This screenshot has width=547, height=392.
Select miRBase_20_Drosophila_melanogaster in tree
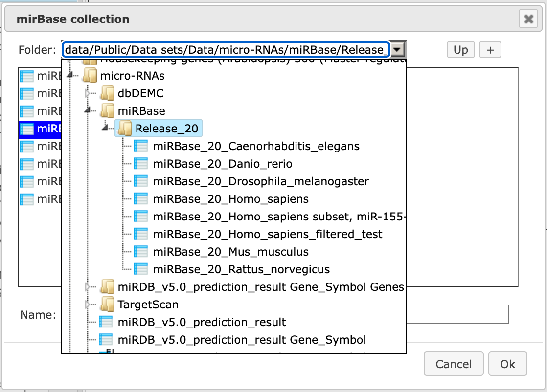point(261,181)
